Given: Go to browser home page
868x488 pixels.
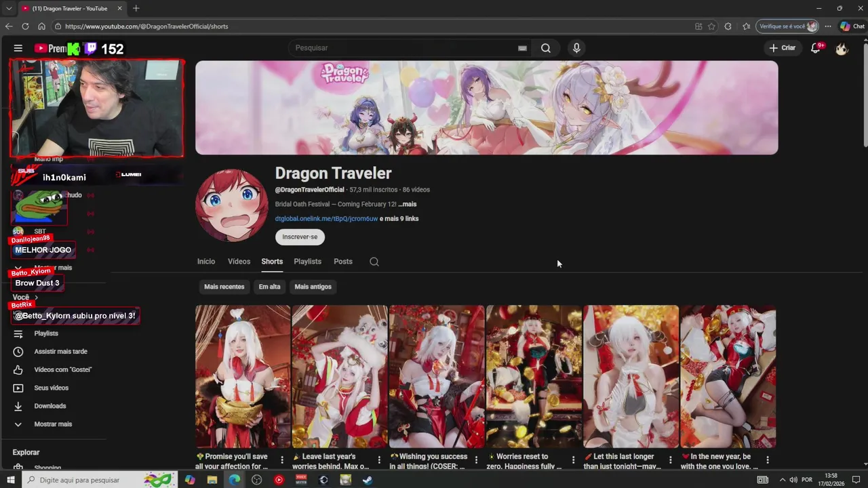Looking at the screenshot, I should coord(41,26).
